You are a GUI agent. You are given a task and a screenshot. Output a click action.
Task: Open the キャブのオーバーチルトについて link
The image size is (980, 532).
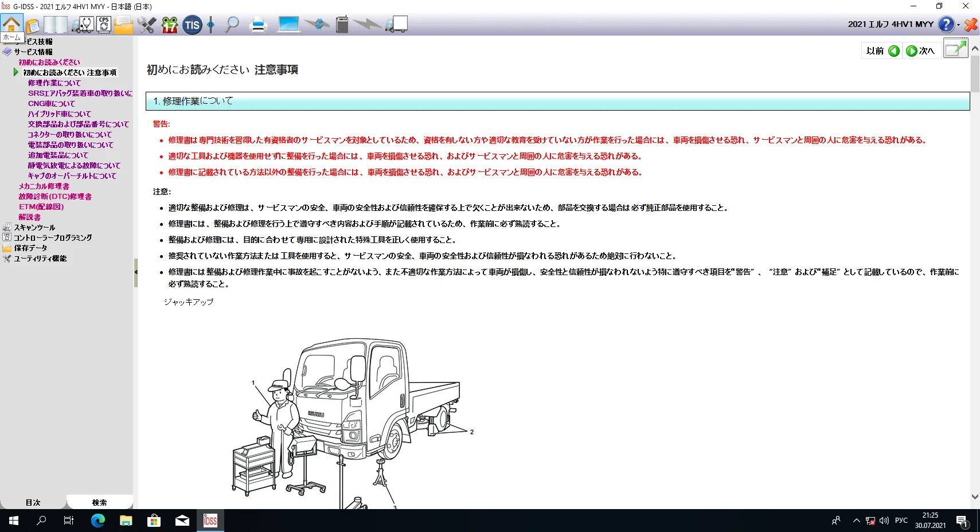pos(72,175)
